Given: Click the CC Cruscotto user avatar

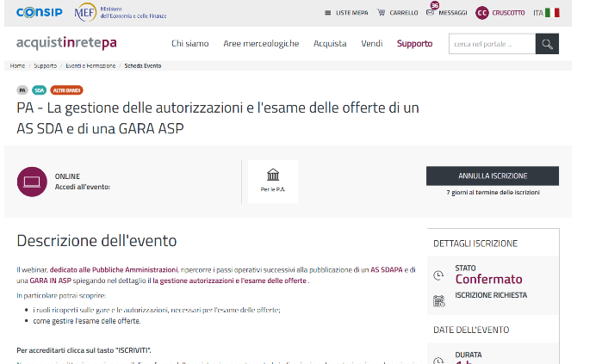Looking at the screenshot, I should click(482, 13).
